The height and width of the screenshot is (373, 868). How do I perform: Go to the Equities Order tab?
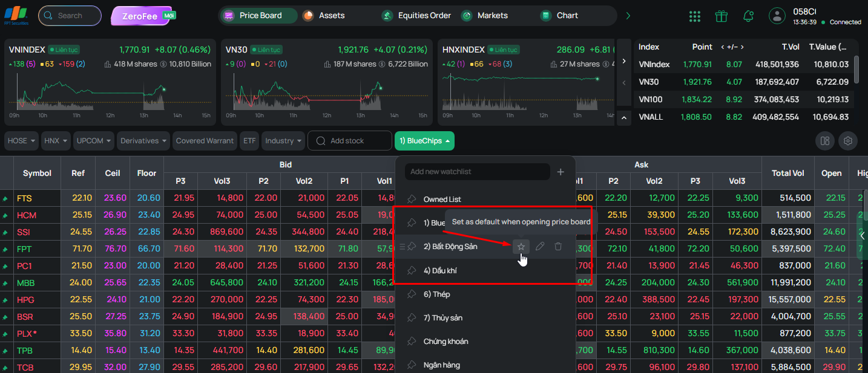tap(417, 16)
